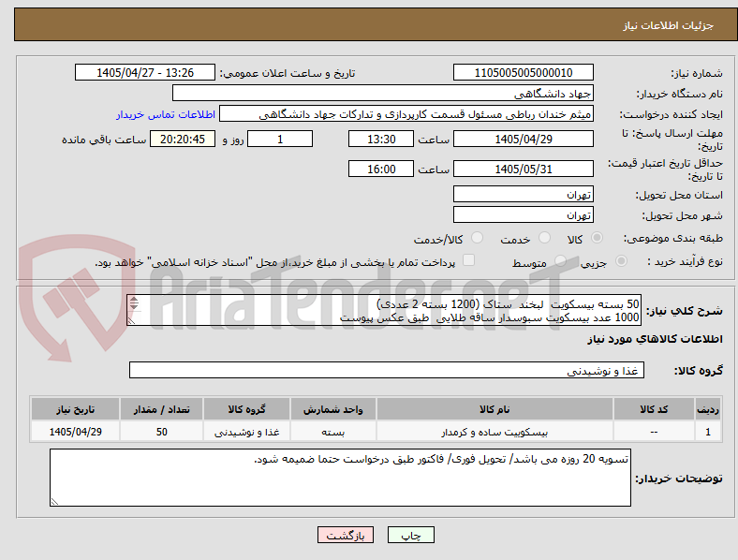Image resolution: width=738 pixels, height=560 pixels.
Task: Select the خدمت radio button
Action: (x=544, y=238)
